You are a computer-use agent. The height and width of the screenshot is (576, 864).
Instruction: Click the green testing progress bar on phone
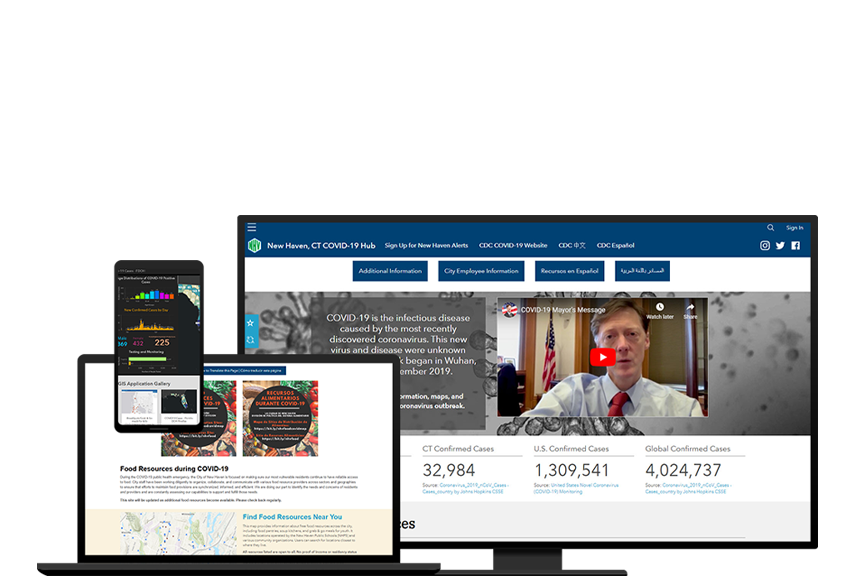[148, 359]
